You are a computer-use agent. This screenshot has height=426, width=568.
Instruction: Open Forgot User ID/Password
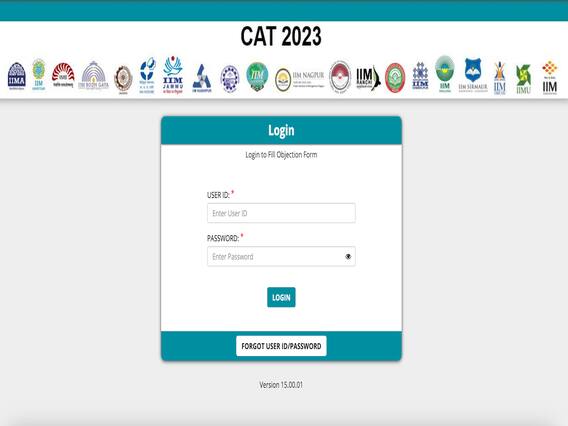(x=281, y=346)
